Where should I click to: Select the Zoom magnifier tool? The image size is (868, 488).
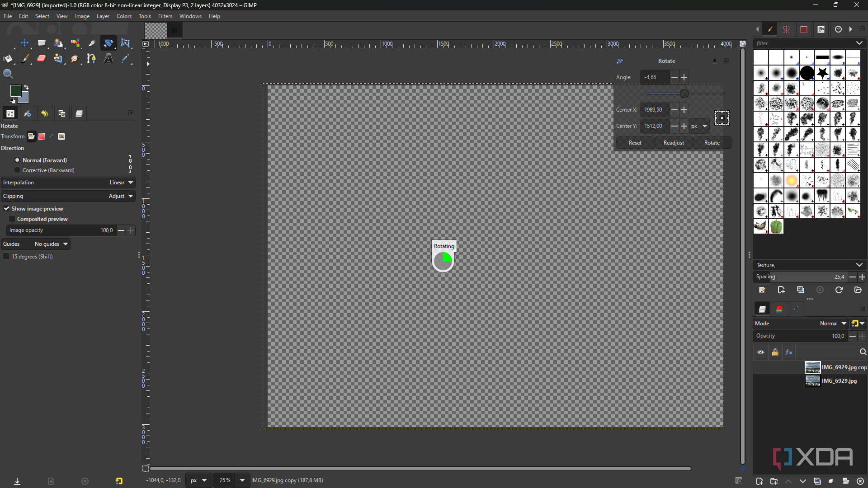[x=8, y=74]
